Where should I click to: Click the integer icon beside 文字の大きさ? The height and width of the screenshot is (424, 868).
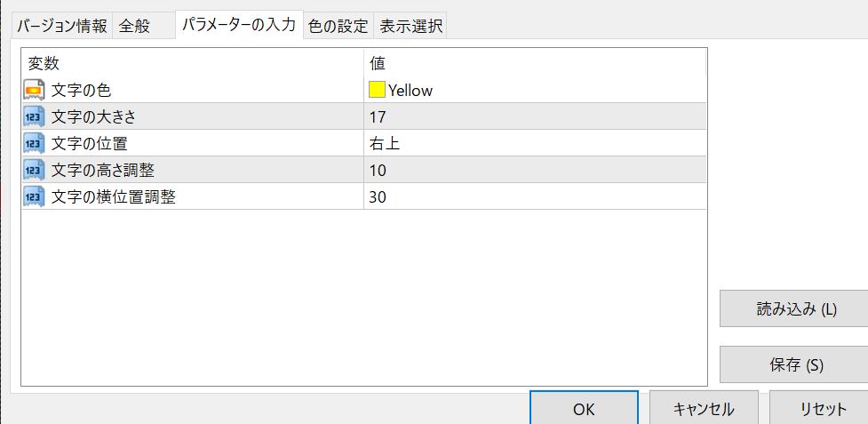pos(34,116)
